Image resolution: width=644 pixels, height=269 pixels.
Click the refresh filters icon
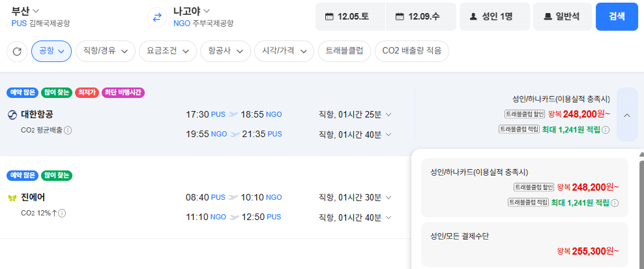[17, 52]
